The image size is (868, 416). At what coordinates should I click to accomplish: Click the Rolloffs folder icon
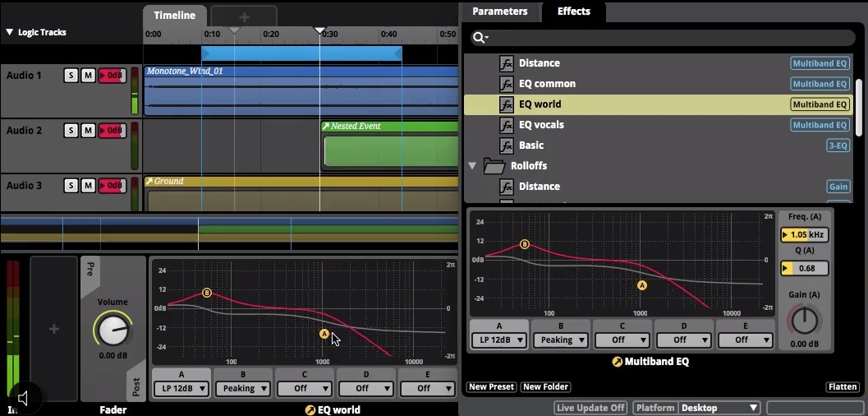(494, 165)
